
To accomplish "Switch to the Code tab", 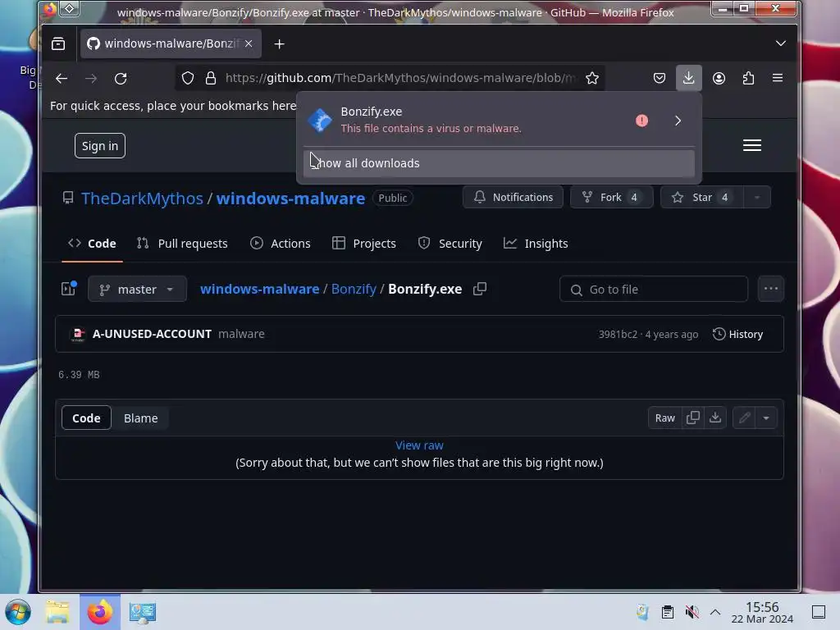I will (x=92, y=243).
